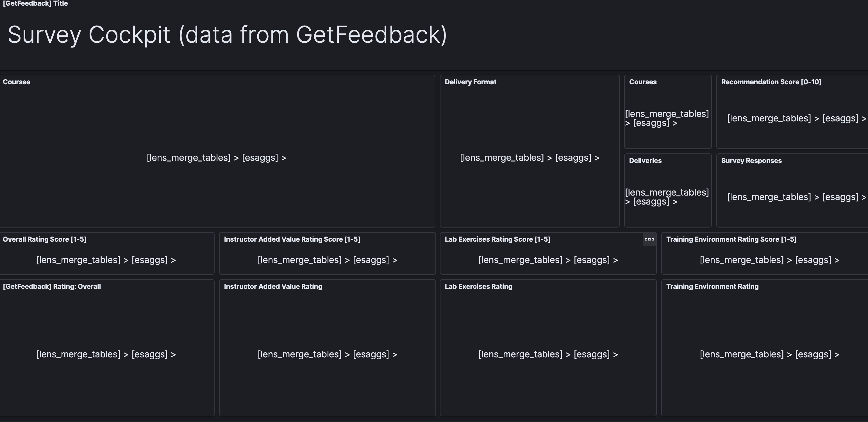Click the [GetFeedback] Title panel header
The height and width of the screenshot is (422, 868).
pyautogui.click(x=35, y=3)
